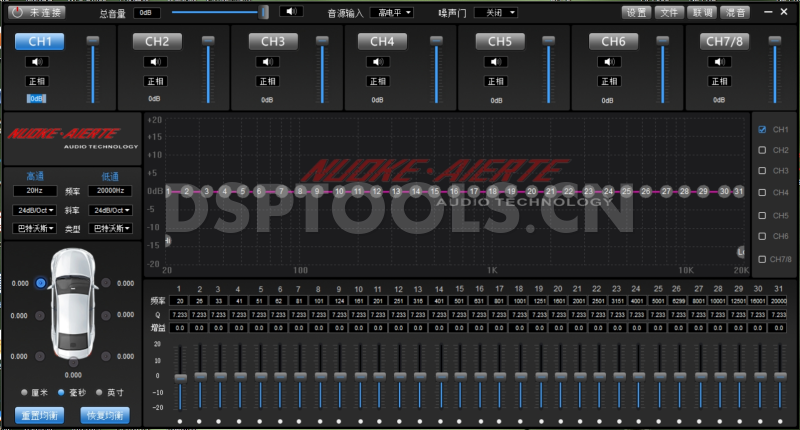The height and width of the screenshot is (430, 800).
Task: Choose the 毫秒 delay unit radio button
Action: 61,392
